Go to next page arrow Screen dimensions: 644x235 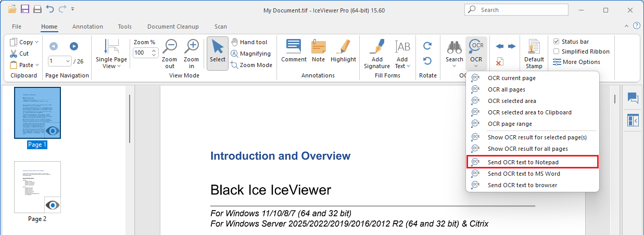74,46
